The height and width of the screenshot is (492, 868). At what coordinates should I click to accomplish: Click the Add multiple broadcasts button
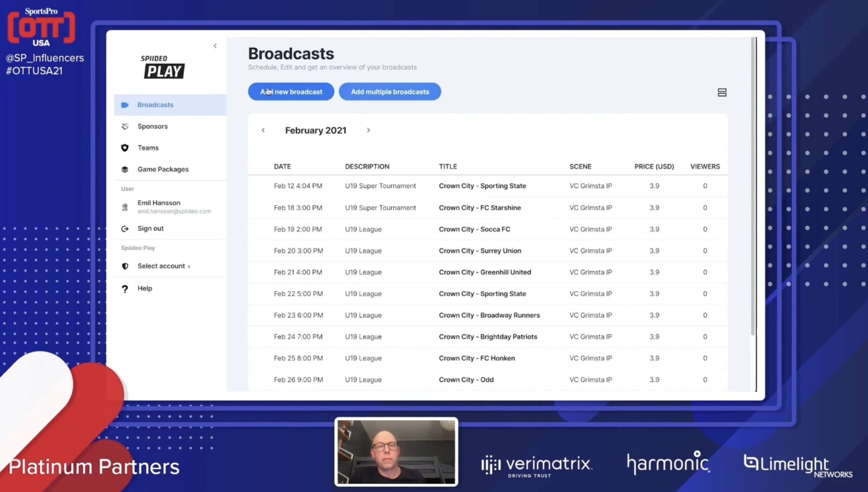click(x=390, y=92)
